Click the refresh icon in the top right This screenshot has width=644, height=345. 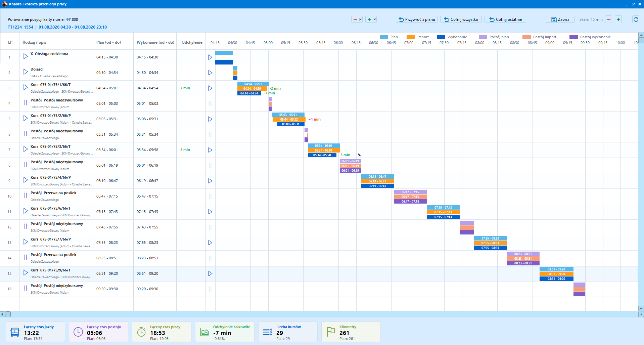pos(636,19)
